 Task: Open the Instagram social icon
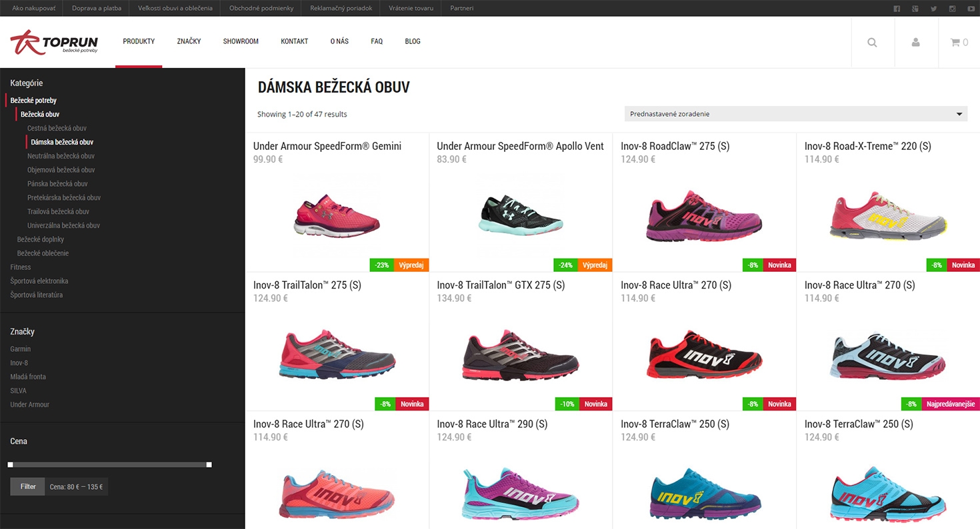coord(953,9)
